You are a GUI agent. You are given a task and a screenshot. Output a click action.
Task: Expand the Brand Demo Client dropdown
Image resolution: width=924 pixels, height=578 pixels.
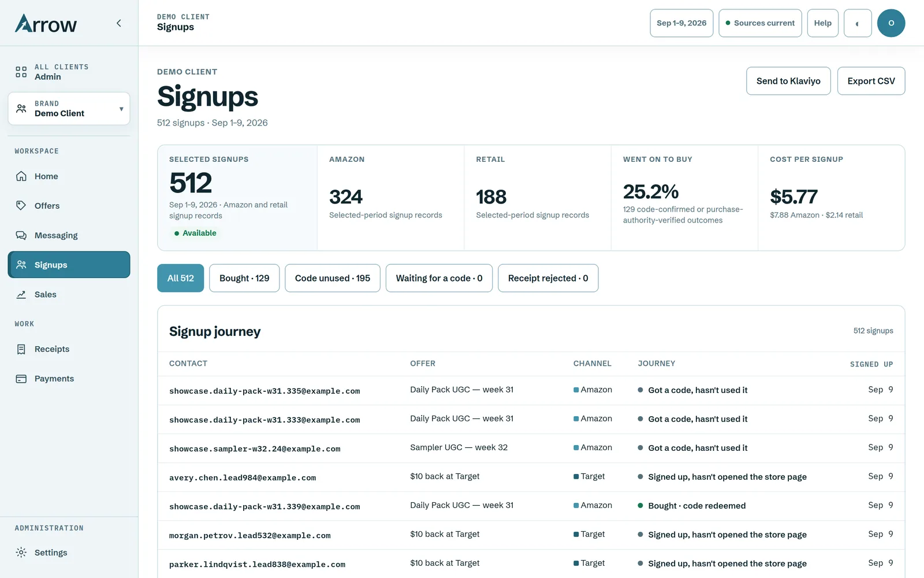[x=69, y=109]
